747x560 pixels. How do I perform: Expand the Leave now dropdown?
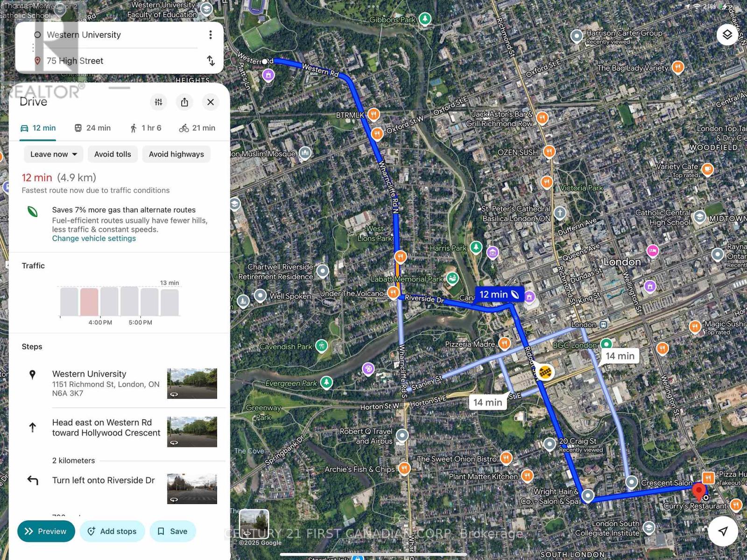(x=54, y=154)
